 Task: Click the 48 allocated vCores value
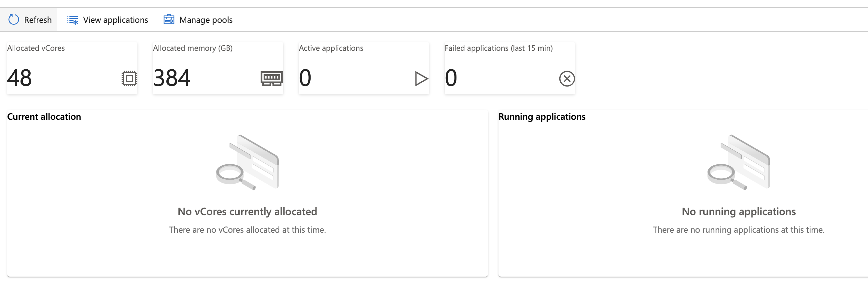coord(20,79)
